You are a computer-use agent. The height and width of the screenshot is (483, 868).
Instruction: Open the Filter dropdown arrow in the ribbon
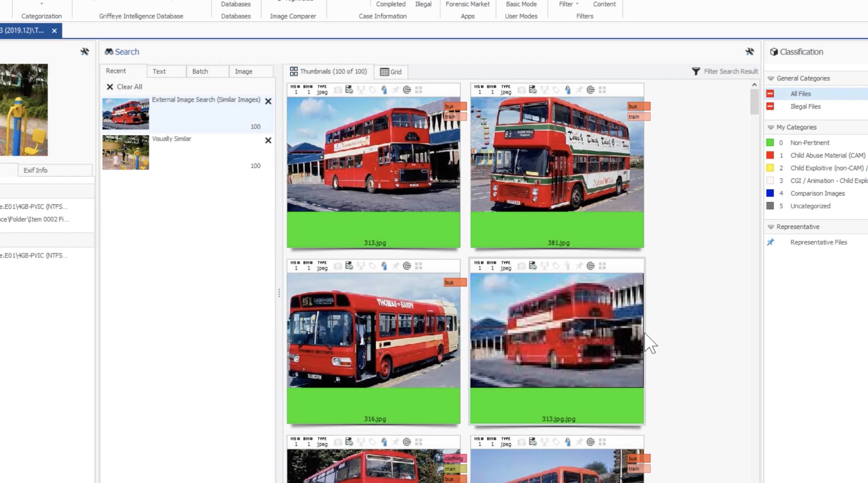coord(577,4)
